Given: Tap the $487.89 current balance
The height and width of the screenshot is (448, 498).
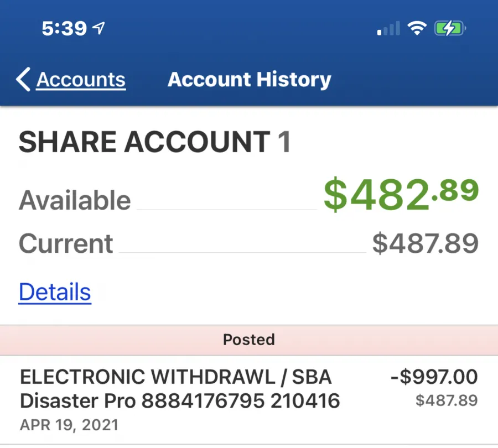Looking at the screenshot, I should click(426, 243).
